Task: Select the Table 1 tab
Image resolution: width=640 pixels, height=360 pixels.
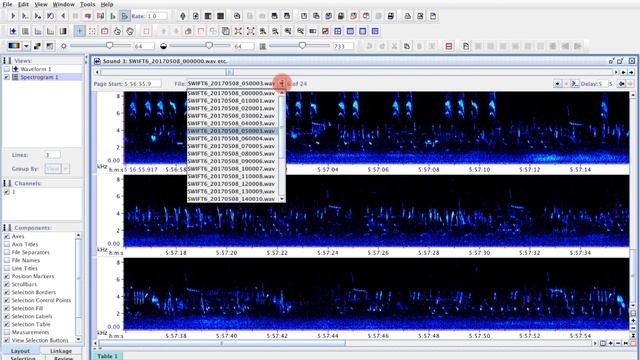Action: point(107,356)
